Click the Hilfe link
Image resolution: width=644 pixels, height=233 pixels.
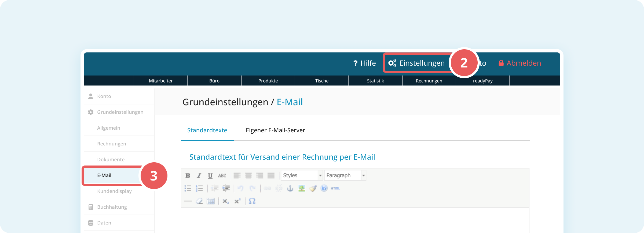click(x=365, y=63)
